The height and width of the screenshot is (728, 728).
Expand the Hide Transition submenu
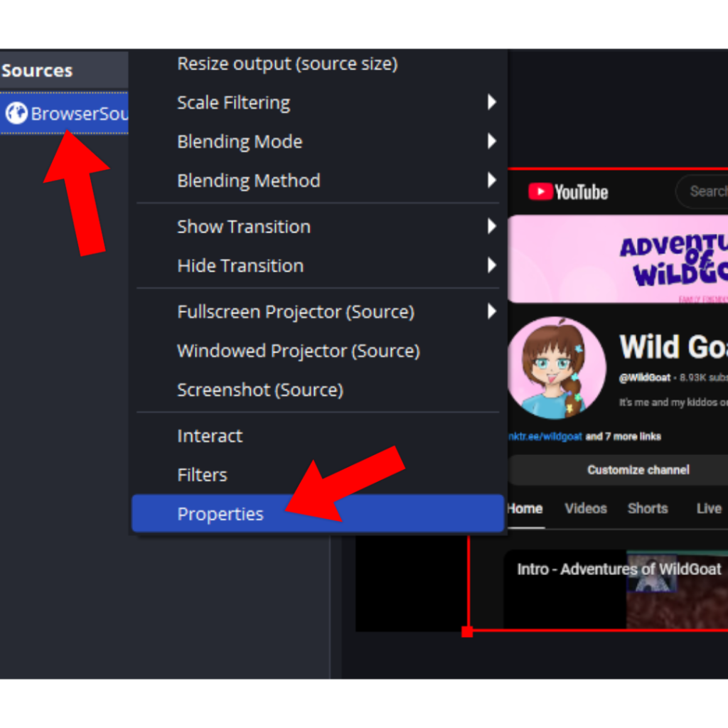(x=240, y=265)
